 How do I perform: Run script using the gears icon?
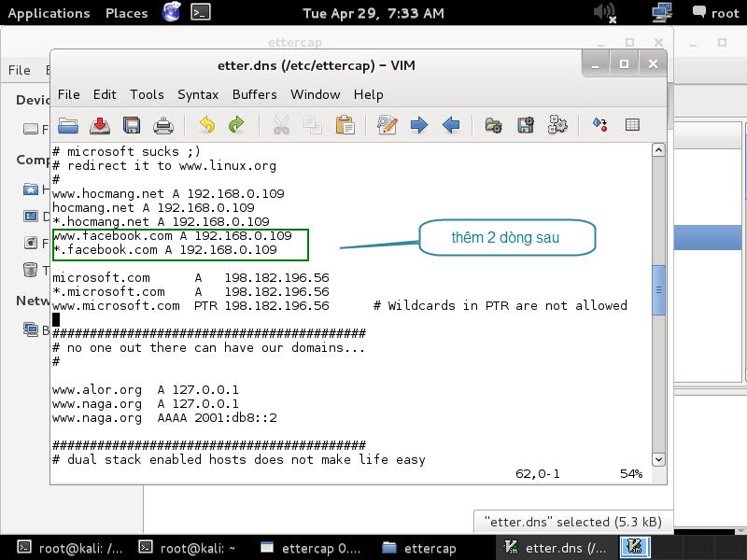pos(557,125)
